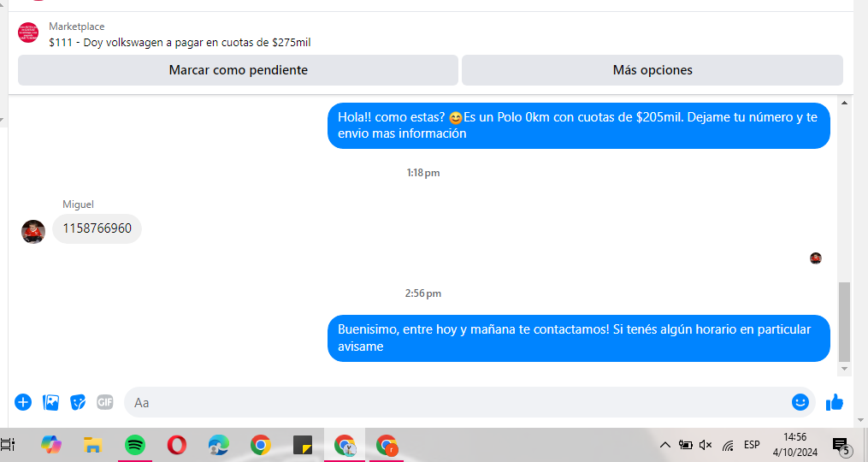Viewport: 868px width, 462px height.
Task: Choose the sticker icon
Action: click(78, 402)
